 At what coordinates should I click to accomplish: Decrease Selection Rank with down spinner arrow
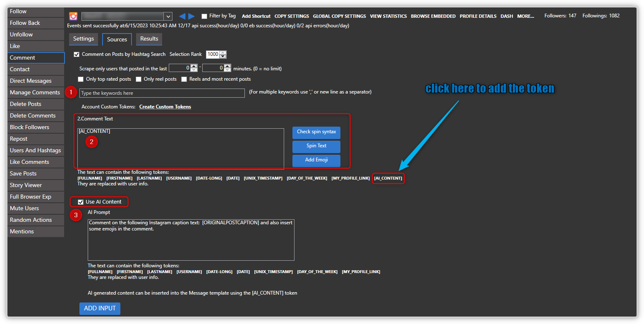click(223, 56)
